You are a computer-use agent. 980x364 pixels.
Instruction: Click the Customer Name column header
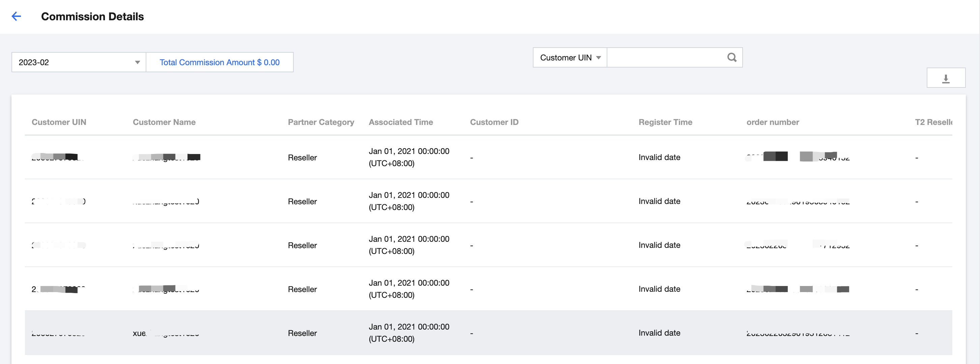164,122
